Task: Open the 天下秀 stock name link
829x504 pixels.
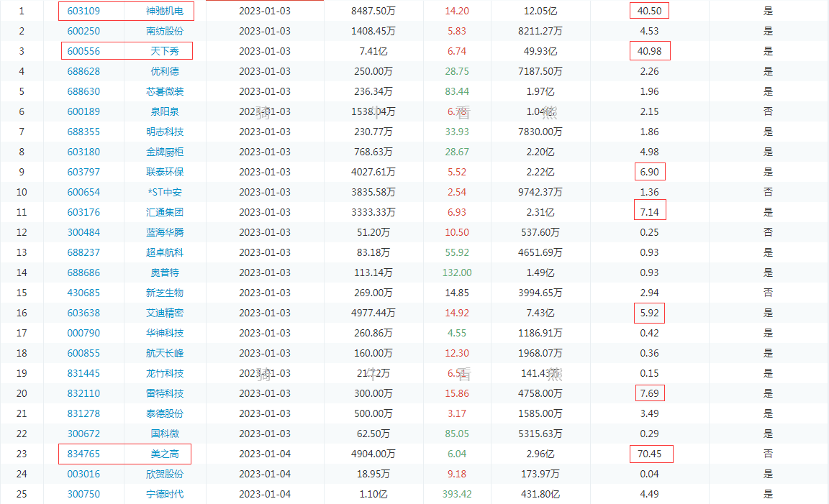Action: click(x=164, y=51)
